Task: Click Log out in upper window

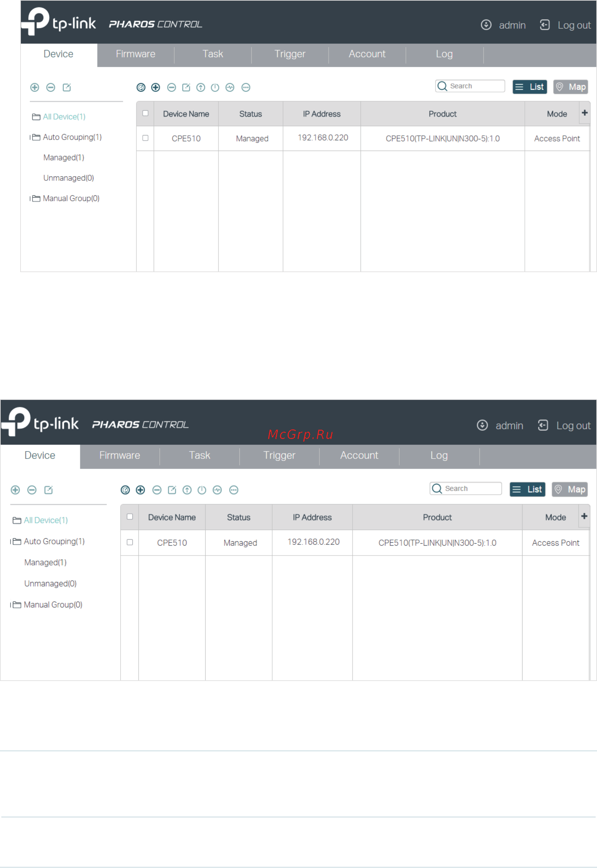Action: pyautogui.click(x=566, y=25)
